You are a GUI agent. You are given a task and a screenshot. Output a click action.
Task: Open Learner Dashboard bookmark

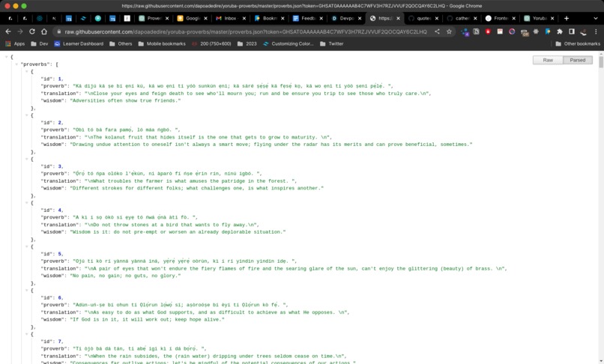click(x=79, y=43)
